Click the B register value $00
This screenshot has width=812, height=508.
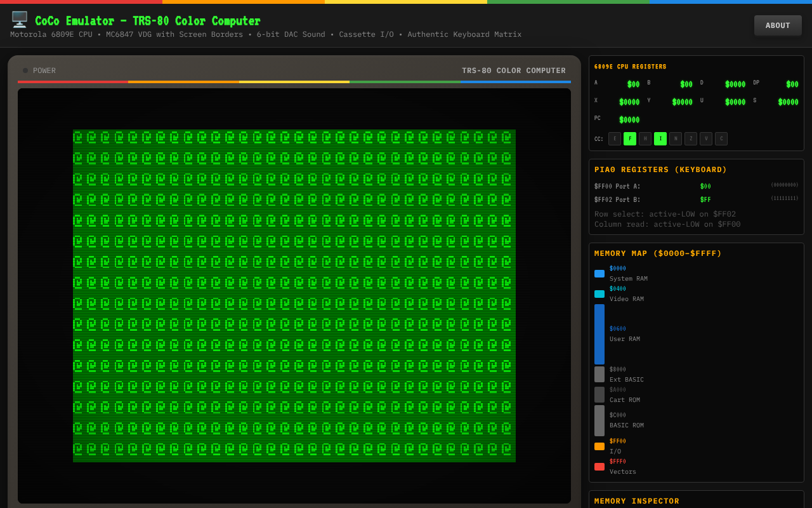click(686, 84)
